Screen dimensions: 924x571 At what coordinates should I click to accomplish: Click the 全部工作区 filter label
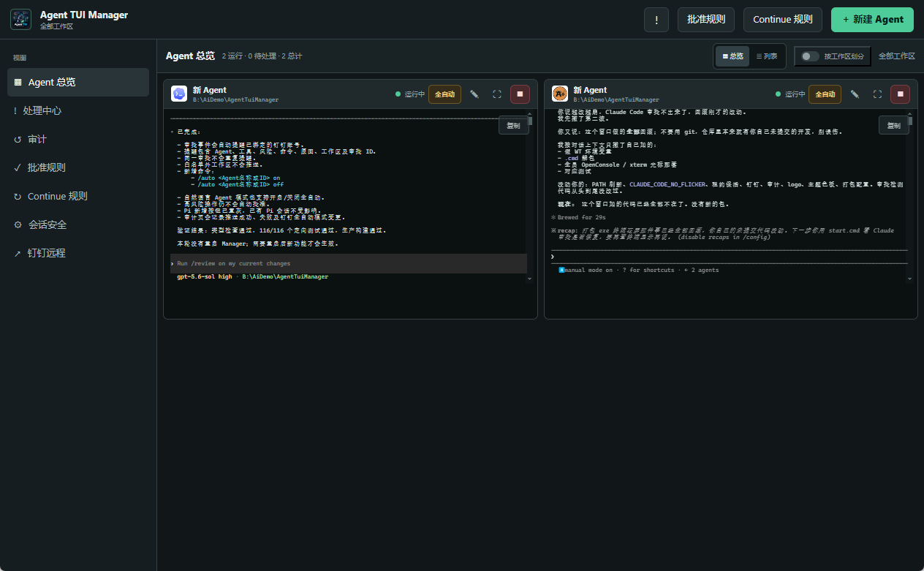click(x=897, y=56)
